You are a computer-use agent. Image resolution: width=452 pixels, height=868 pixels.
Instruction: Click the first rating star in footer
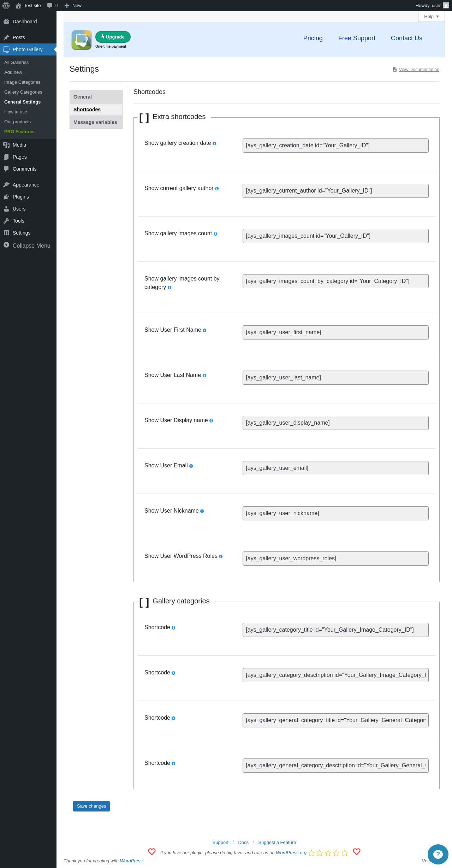coord(311,853)
